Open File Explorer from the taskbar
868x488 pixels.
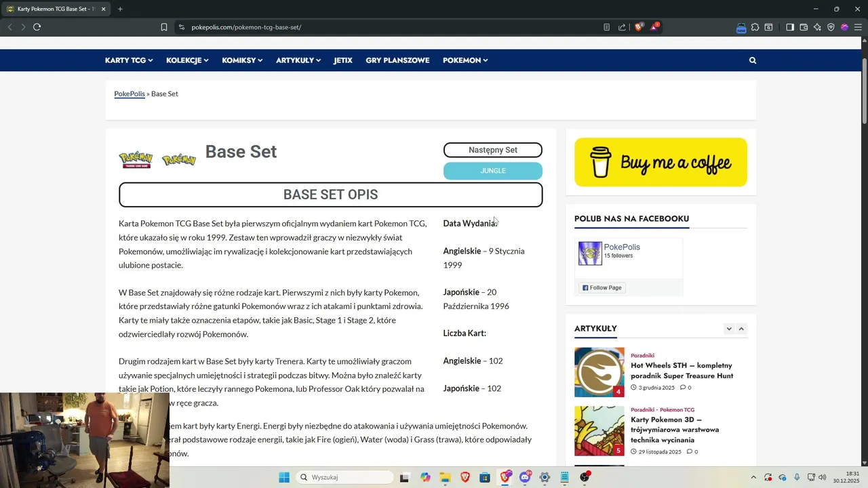click(x=445, y=477)
